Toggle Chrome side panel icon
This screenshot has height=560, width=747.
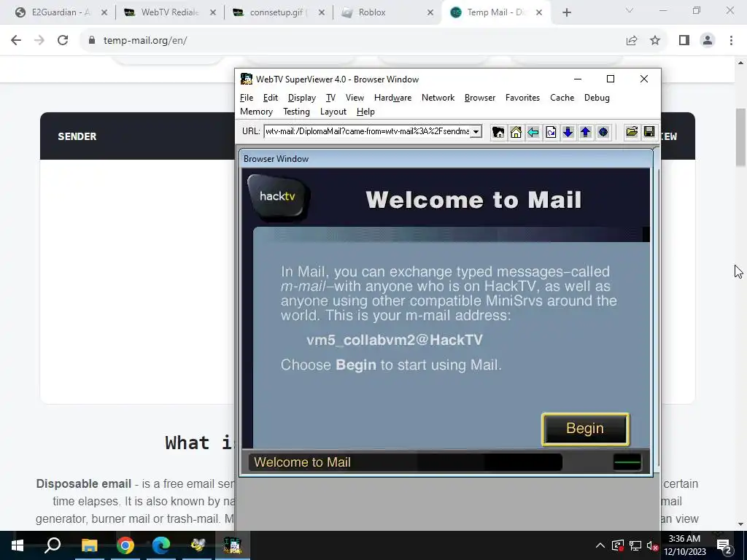point(684,41)
